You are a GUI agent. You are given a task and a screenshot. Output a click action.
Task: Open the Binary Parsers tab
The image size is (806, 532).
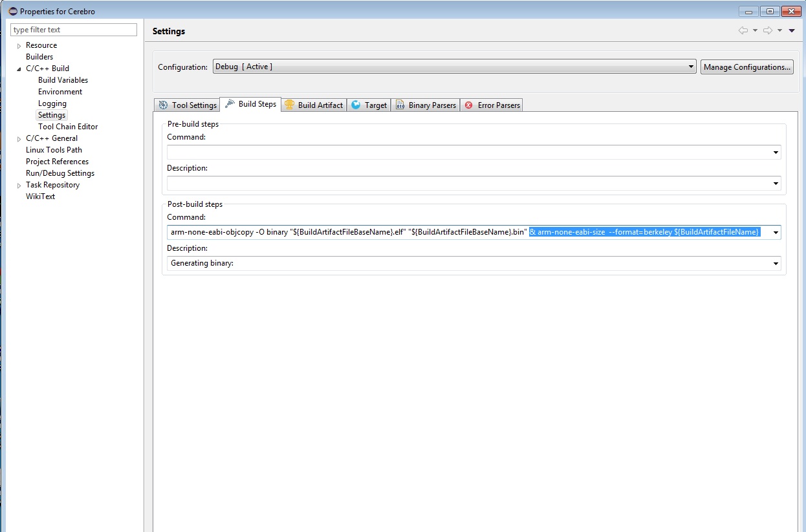coord(425,105)
